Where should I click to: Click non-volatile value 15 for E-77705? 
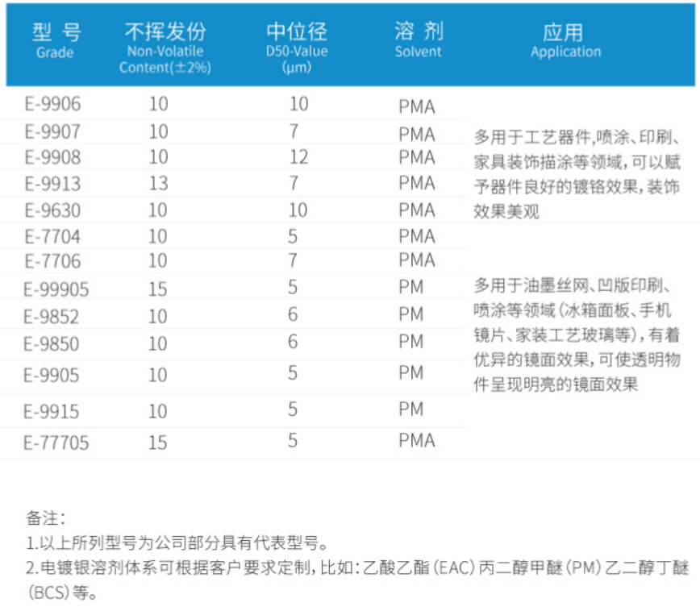coord(157,443)
